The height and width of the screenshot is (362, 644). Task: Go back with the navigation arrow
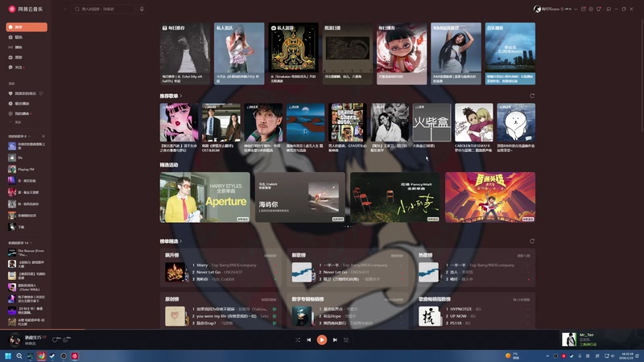[x=65, y=9]
